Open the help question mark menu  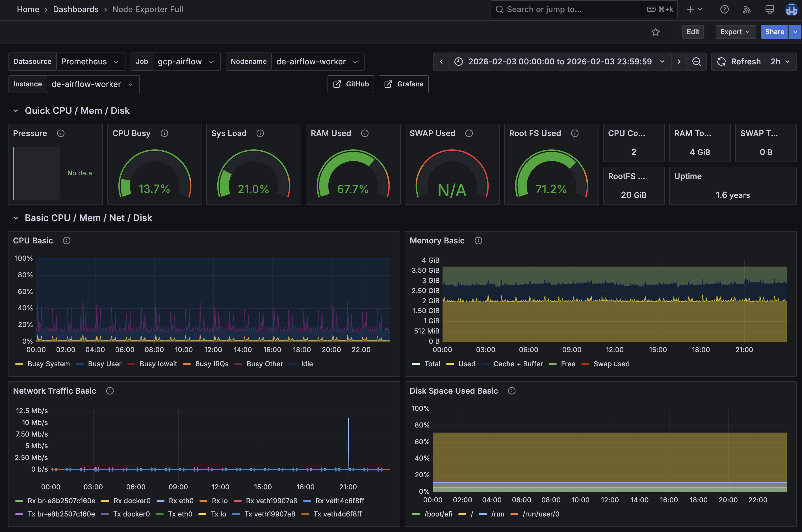tap(724, 9)
